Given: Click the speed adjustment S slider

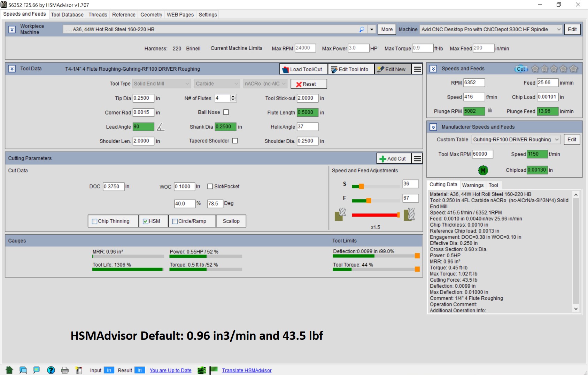Looking at the screenshot, I should coord(361,186).
